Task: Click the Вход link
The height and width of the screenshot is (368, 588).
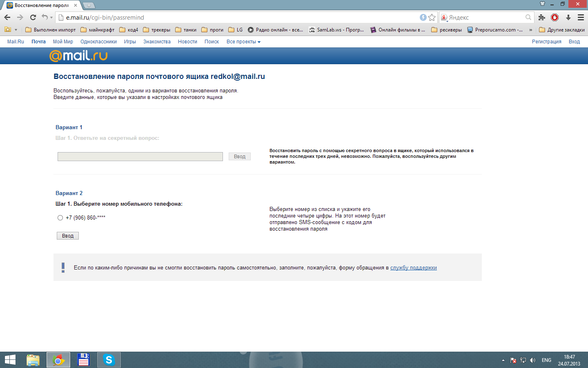Action: tap(574, 42)
